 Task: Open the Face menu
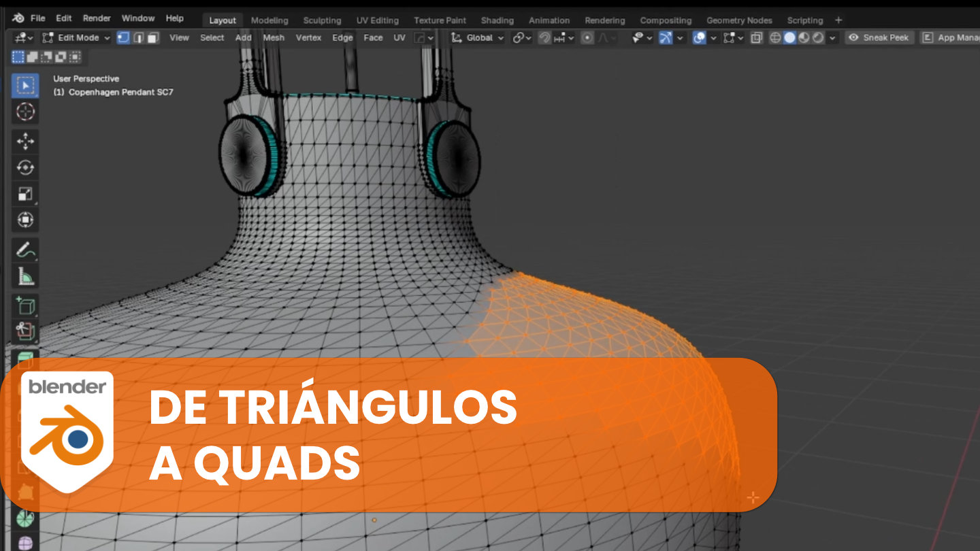coord(373,38)
